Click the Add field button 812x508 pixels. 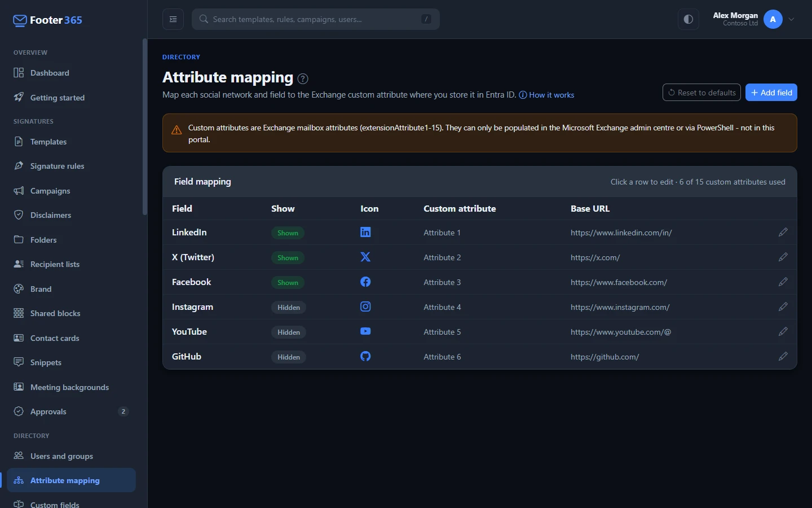(x=771, y=93)
